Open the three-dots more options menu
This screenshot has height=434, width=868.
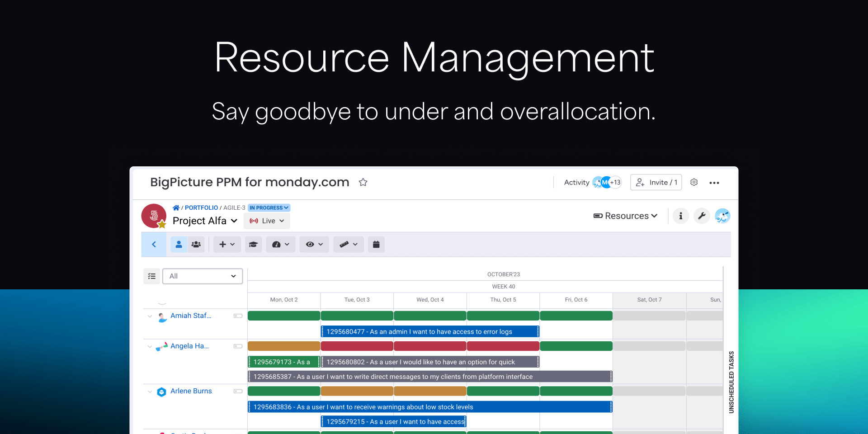pos(714,183)
